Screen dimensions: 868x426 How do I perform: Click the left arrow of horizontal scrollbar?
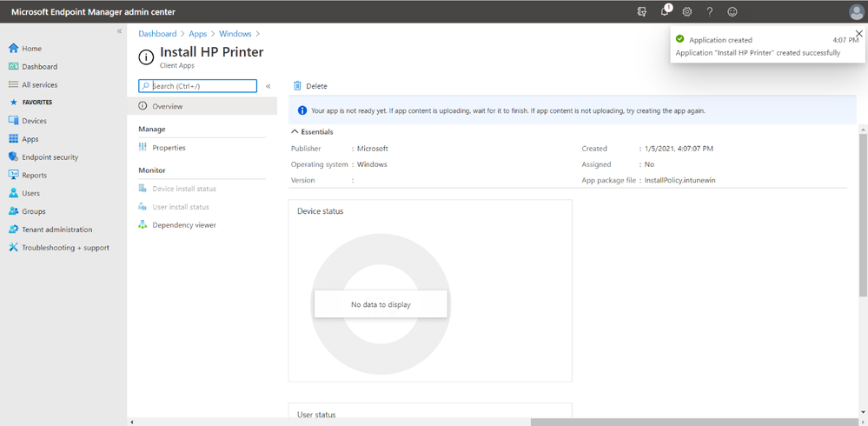[x=132, y=423]
